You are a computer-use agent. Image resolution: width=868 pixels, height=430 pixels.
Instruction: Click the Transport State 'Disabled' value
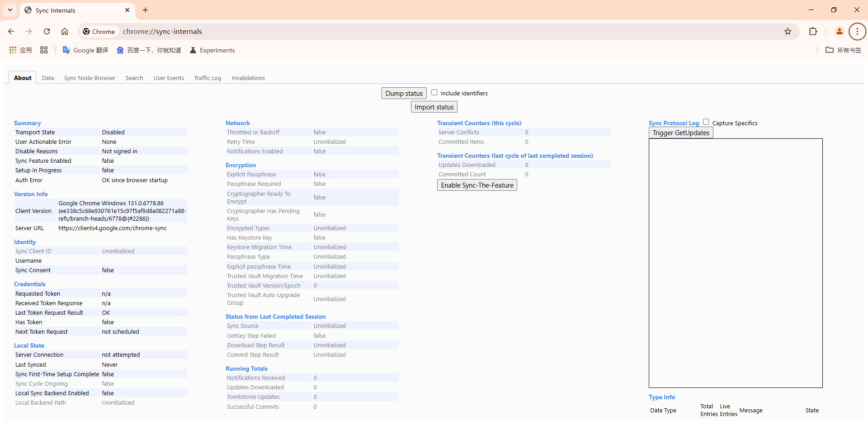(113, 132)
